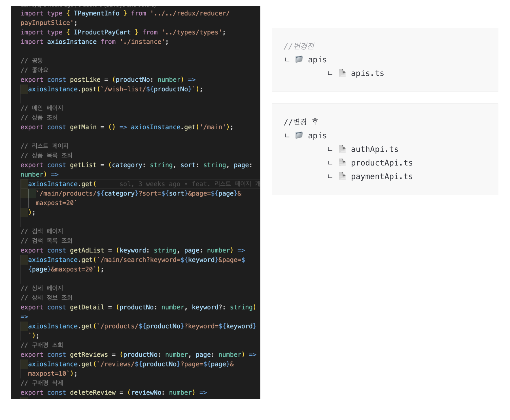Select the apis.ts file name
This screenshot has height=420, width=510.
coord(367,73)
